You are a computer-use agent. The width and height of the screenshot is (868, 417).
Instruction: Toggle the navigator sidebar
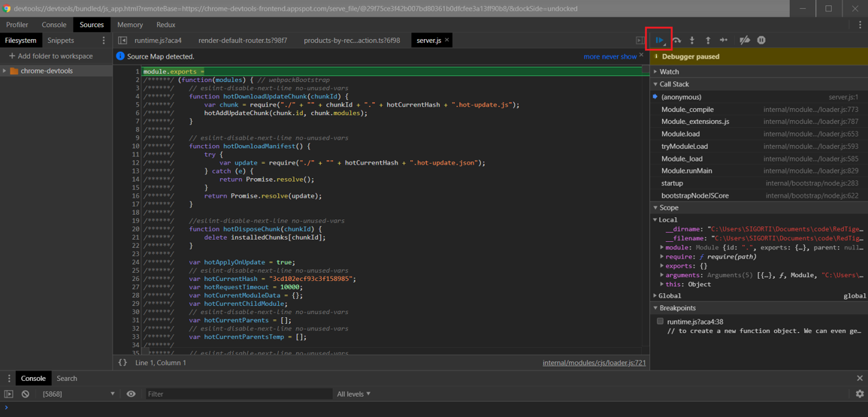(x=123, y=41)
